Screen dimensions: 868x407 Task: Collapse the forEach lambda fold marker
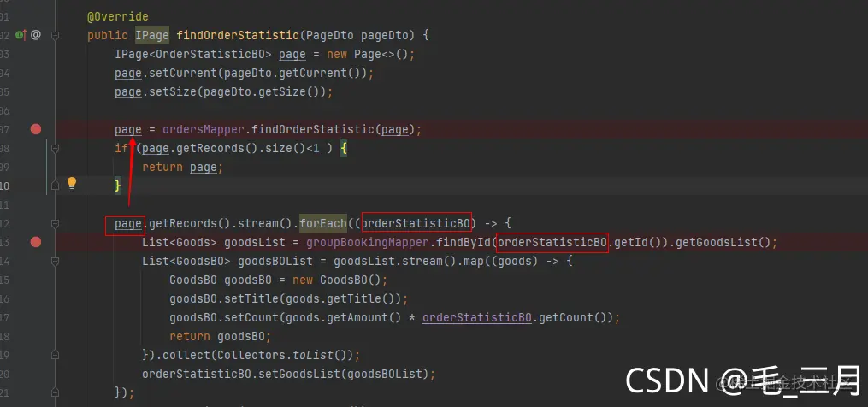tap(55, 224)
